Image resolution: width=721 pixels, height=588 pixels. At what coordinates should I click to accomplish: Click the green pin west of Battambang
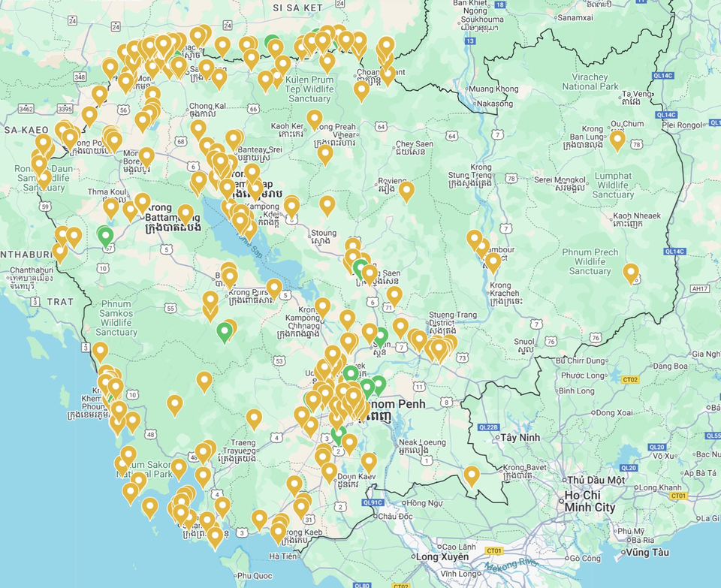(x=106, y=236)
